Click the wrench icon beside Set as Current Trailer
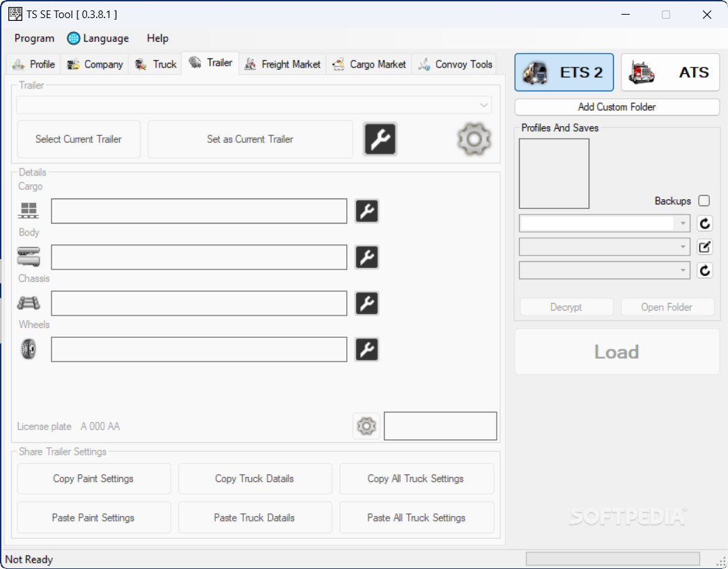The image size is (728, 569). point(380,139)
